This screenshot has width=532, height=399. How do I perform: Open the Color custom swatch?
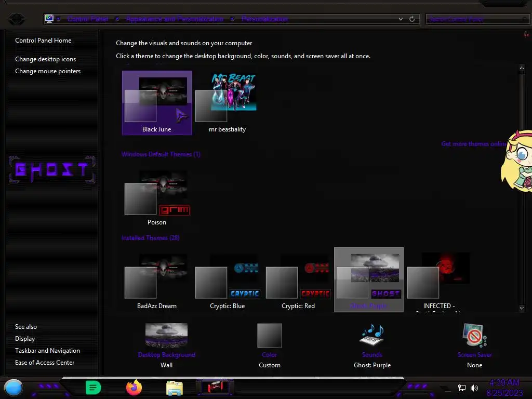pyautogui.click(x=270, y=336)
